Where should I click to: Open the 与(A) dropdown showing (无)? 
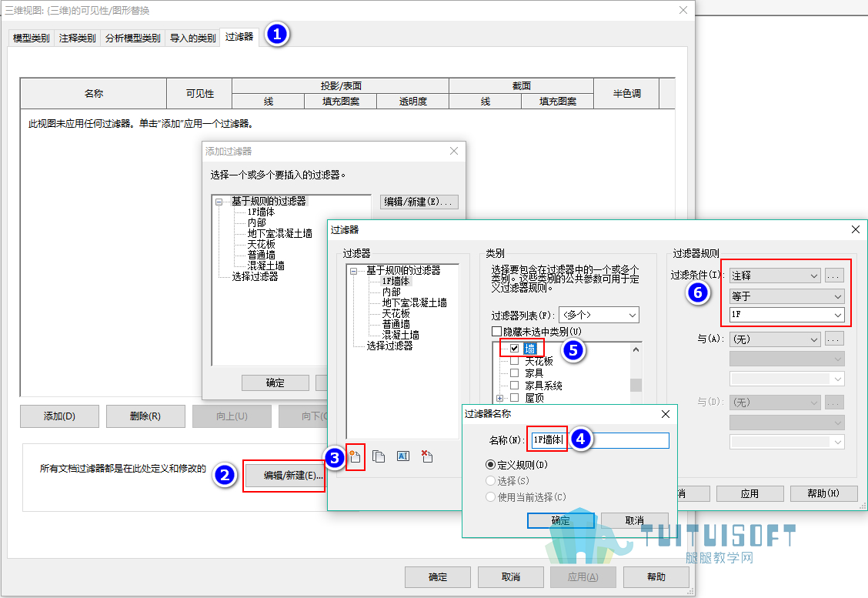(x=775, y=339)
